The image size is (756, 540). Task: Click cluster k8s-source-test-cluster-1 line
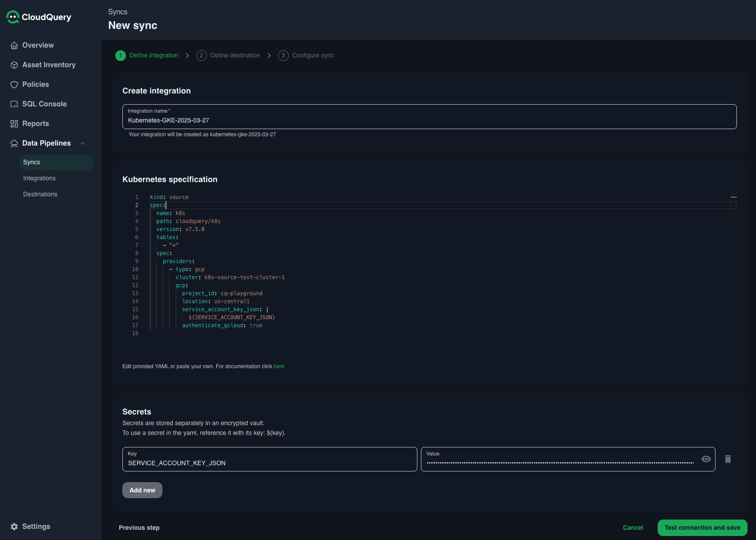230,277
